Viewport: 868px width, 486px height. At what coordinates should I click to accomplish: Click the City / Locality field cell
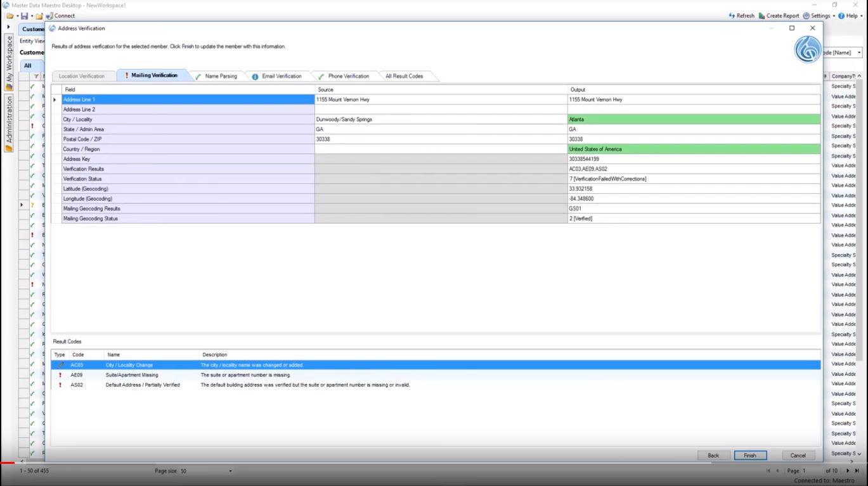tap(188, 119)
